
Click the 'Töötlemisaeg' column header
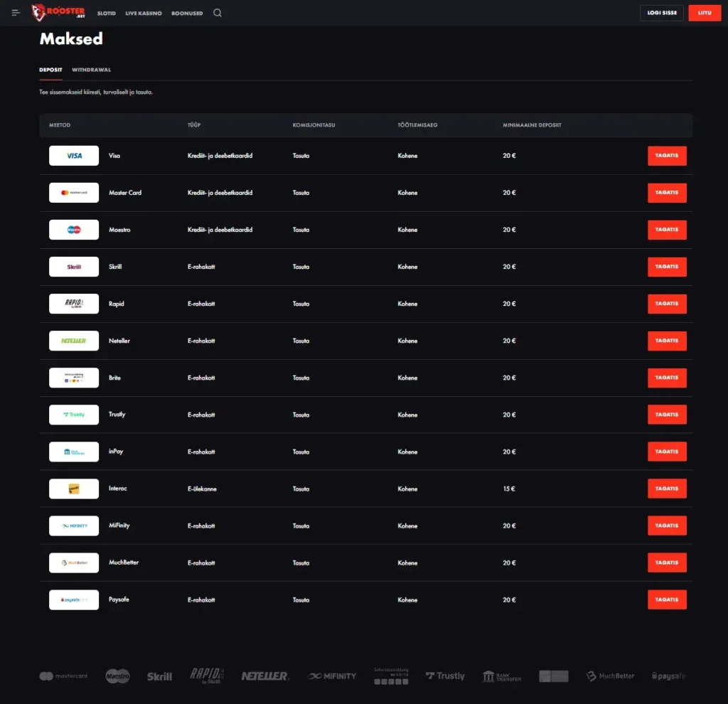coord(417,125)
